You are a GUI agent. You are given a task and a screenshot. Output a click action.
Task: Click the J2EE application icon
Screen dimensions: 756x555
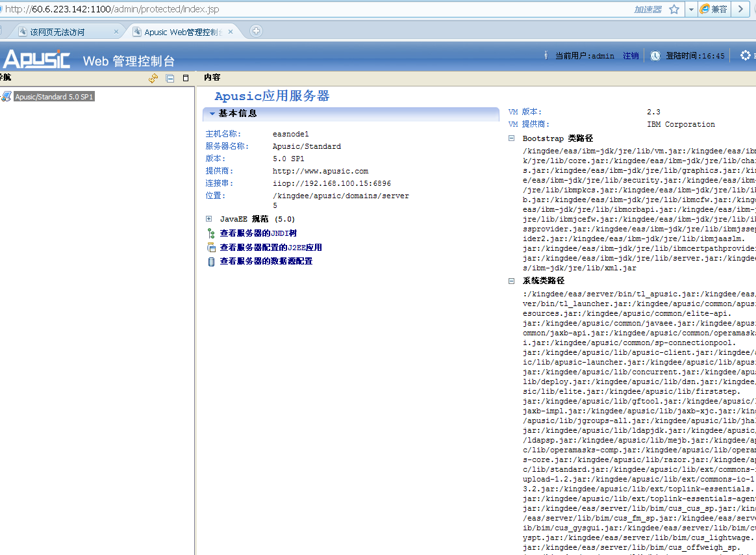pyautogui.click(x=211, y=248)
